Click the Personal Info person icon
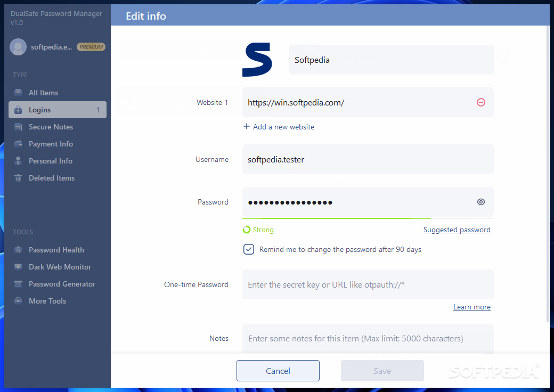The image size is (554, 392). 18,161
